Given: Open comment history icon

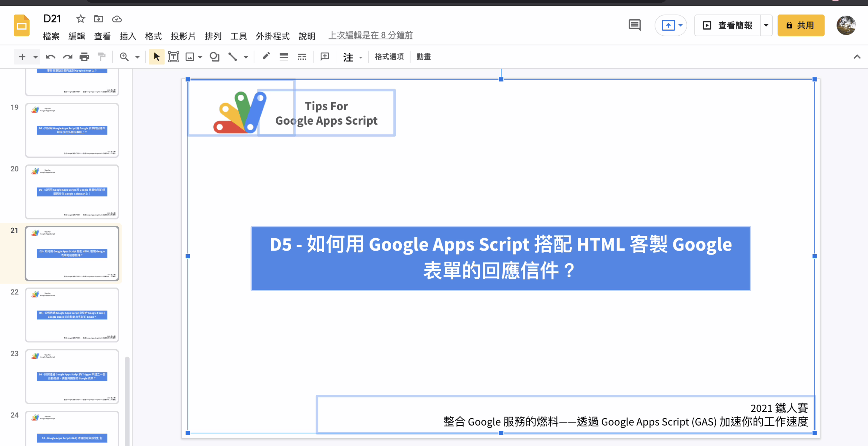Looking at the screenshot, I should pos(634,25).
